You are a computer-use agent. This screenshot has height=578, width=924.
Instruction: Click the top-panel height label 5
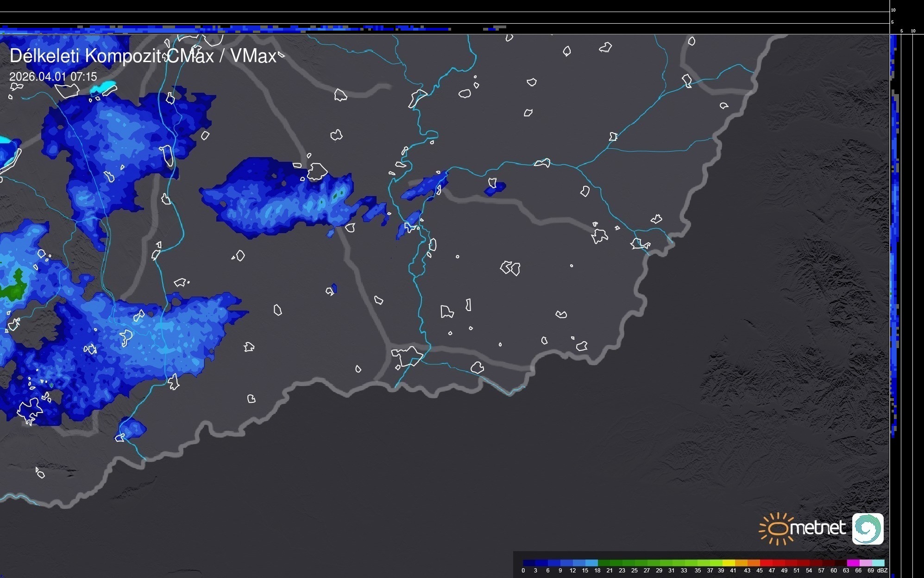click(893, 22)
